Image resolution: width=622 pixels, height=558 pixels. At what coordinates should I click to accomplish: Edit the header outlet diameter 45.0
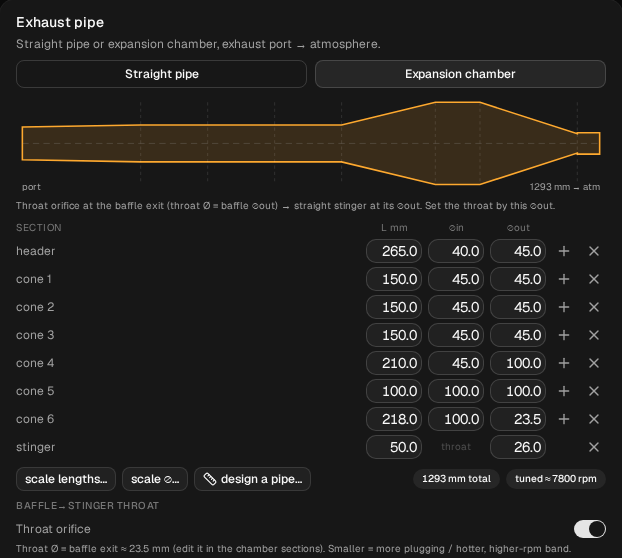(x=518, y=251)
